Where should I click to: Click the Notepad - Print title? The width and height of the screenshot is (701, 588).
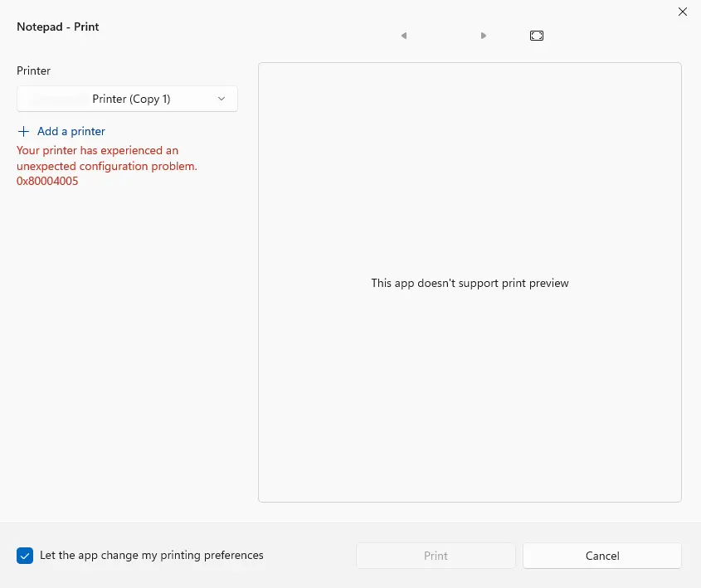[x=58, y=27]
